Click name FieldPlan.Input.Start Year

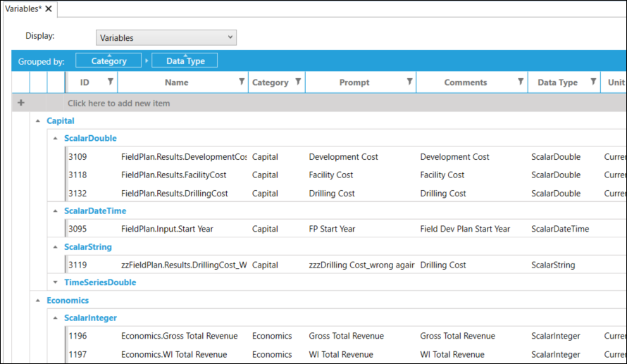click(167, 229)
